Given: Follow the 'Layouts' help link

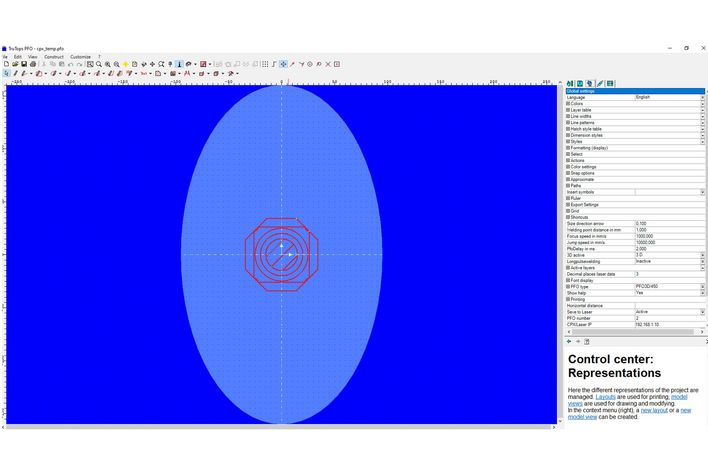Looking at the screenshot, I should (606, 396).
